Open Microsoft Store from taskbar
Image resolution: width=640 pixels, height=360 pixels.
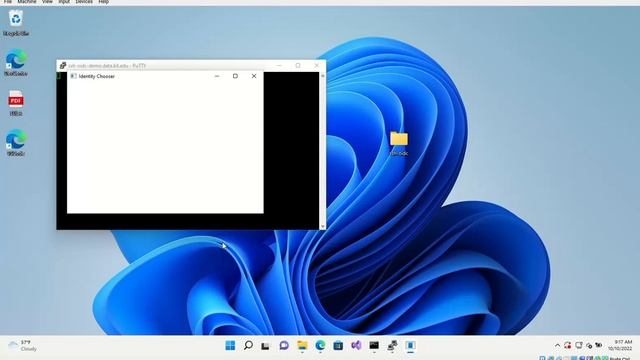point(338,346)
